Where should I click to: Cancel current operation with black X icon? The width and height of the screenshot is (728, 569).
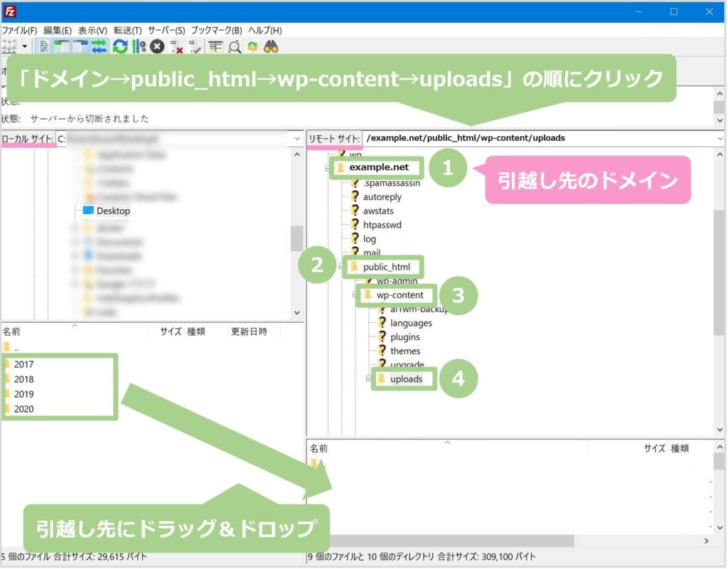157,47
